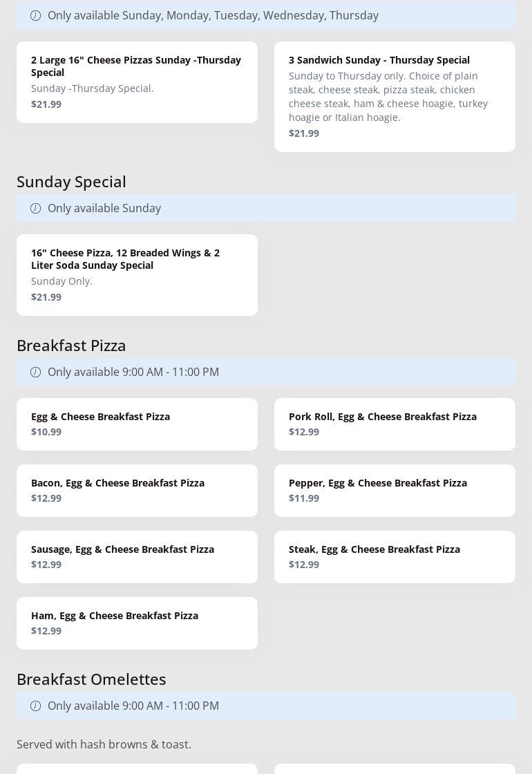Choose the 16" Cheese Pizza, Wings & Soda special

[x=137, y=274]
